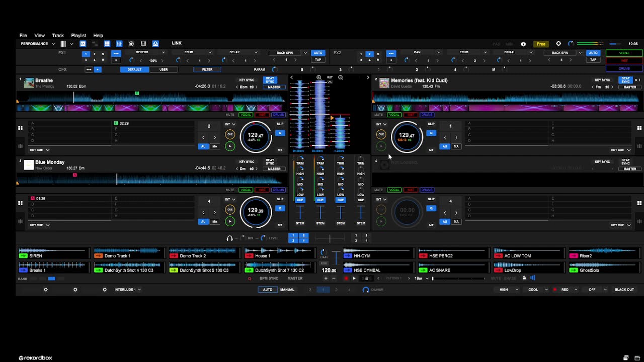Viewport: 644px width, 362px height.
Task: Open pad grid icon for deck 3
Action: point(20,203)
